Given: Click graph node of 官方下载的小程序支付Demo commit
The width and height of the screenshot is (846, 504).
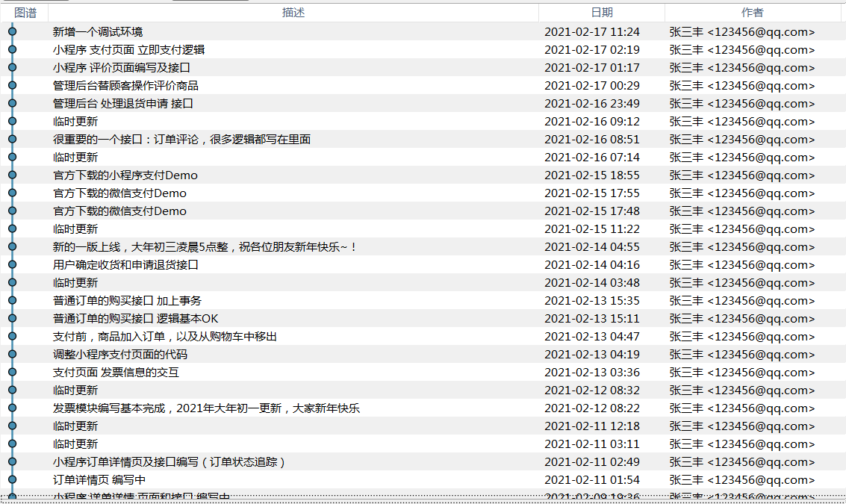Looking at the screenshot, I should [x=12, y=175].
